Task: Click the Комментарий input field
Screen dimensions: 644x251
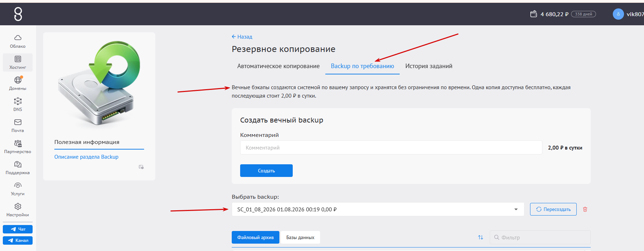Action: tap(391, 147)
